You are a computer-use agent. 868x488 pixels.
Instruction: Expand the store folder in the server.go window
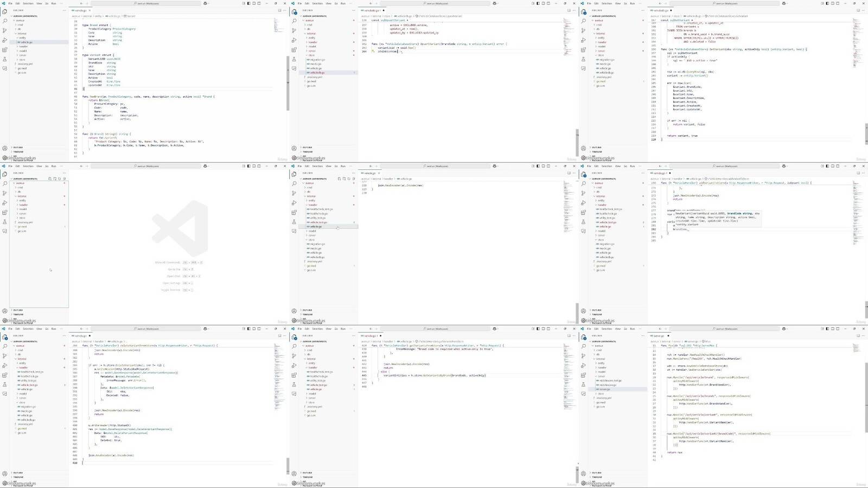coord(601,394)
